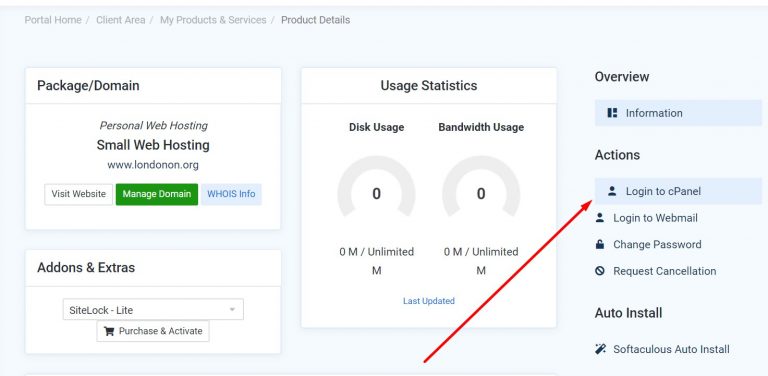
Task: Click the Disk Usage label
Action: pos(377,127)
